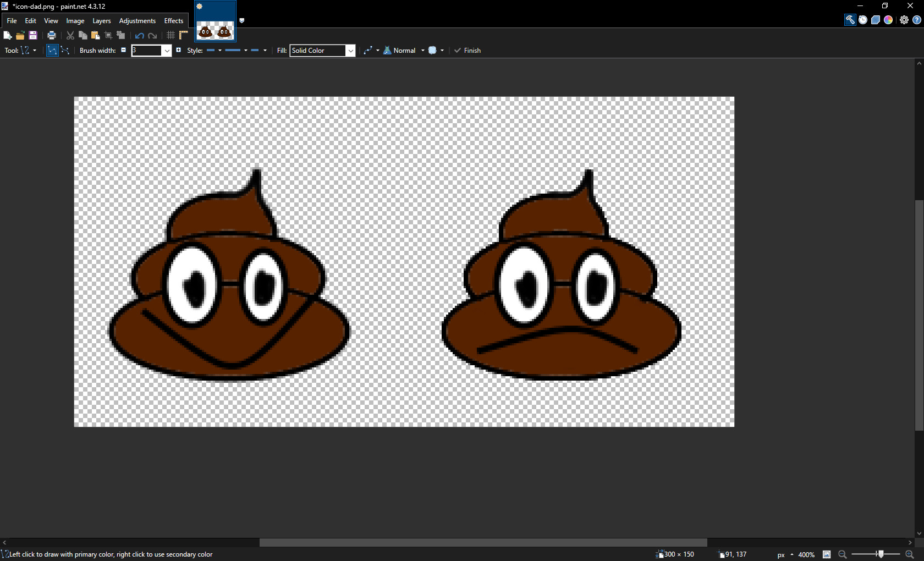This screenshot has width=924, height=561.
Task: Open the Effects menu
Action: [174, 20]
